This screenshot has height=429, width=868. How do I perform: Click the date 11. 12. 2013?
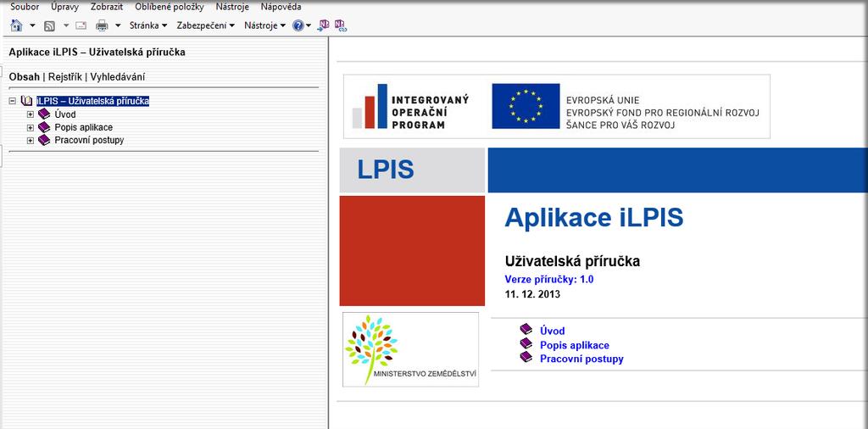[532, 294]
